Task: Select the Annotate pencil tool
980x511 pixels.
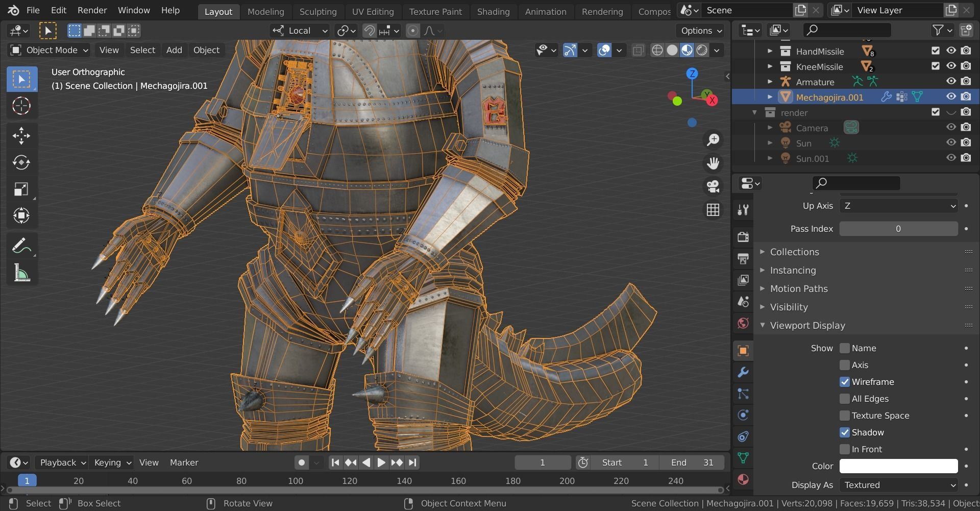Action: pos(21,246)
